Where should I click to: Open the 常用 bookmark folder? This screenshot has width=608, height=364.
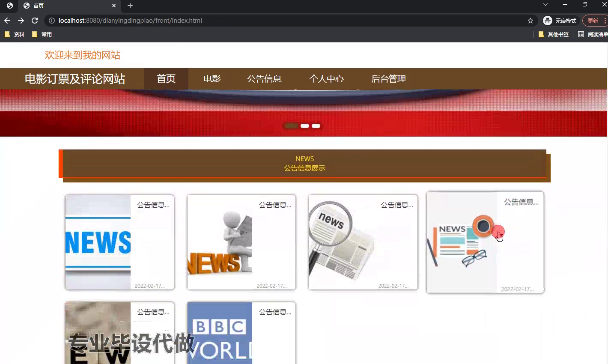pos(42,34)
